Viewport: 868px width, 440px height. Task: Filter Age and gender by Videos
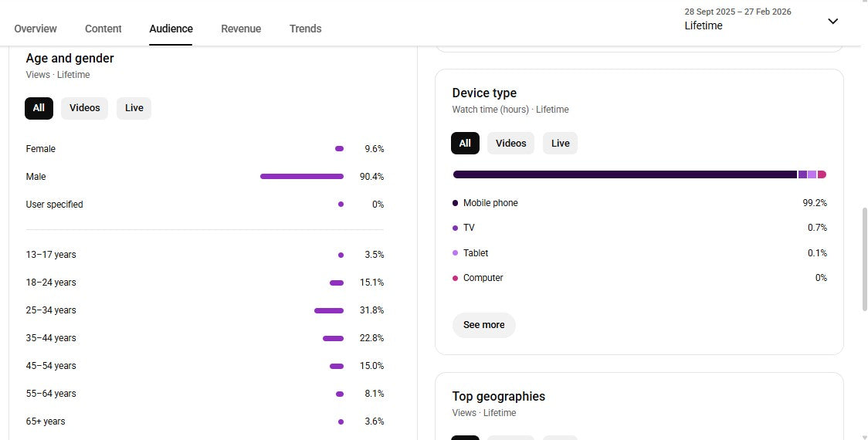[x=85, y=108]
